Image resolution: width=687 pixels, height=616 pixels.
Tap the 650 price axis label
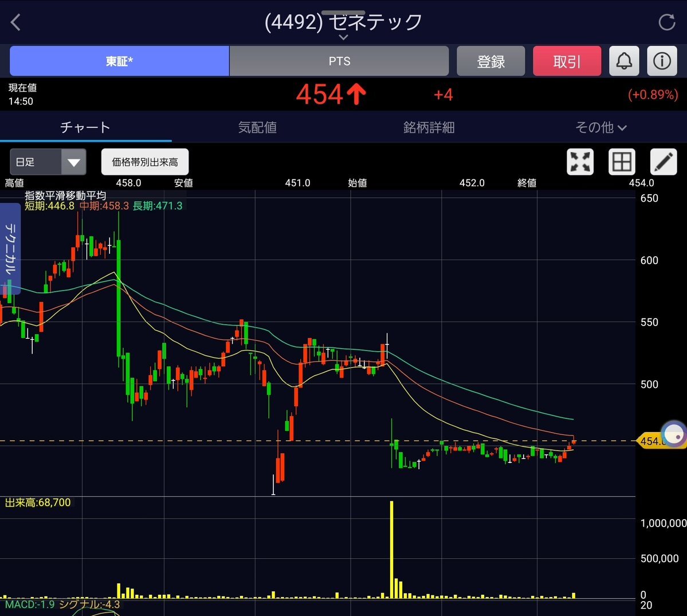click(649, 198)
